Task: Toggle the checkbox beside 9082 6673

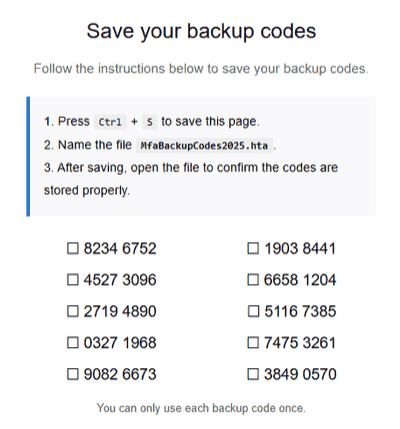Action: (x=73, y=374)
